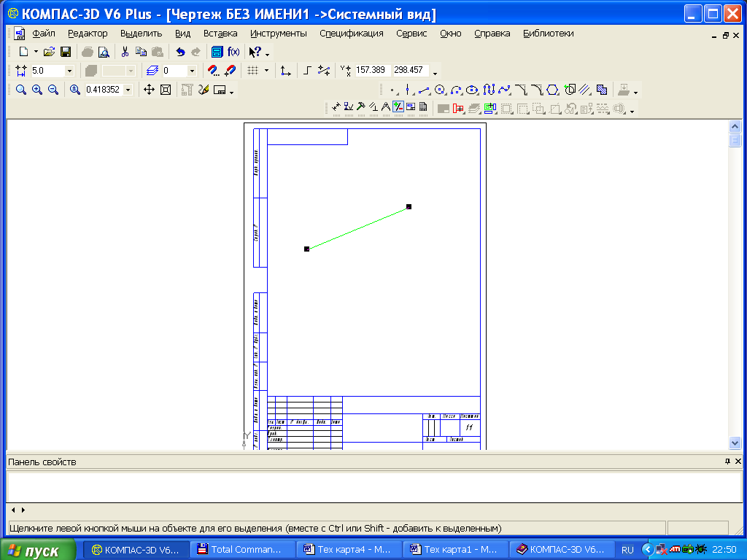The image size is (747, 560).
Task: Select the line segment tool
Action: (x=424, y=90)
